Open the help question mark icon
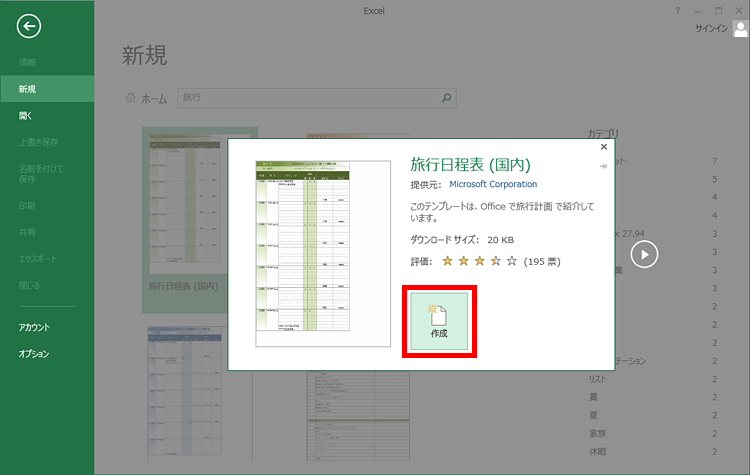 click(677, 11)
